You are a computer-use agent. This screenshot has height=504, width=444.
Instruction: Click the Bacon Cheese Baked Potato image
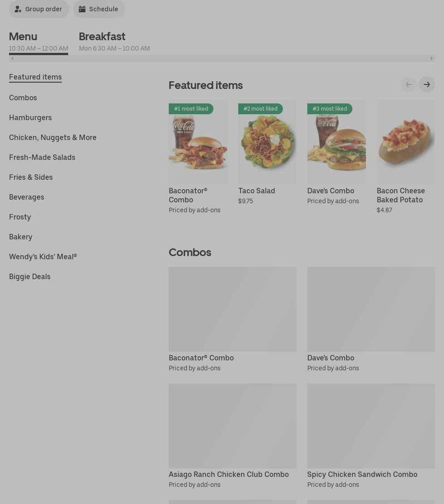[406, 142]
